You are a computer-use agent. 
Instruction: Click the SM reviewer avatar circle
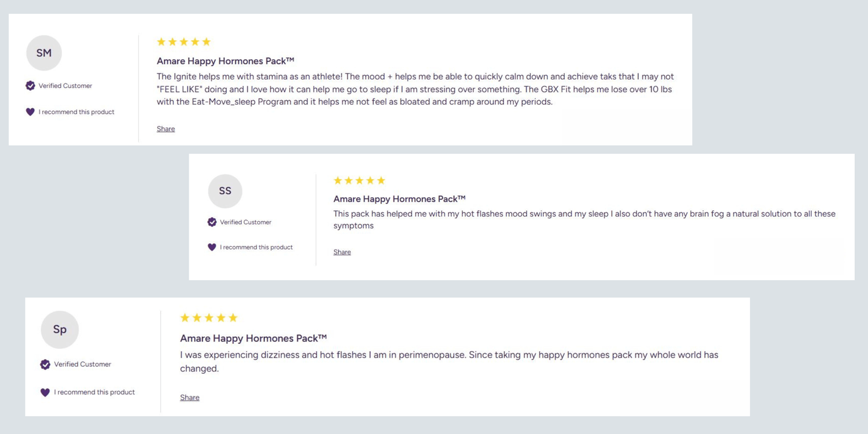tap(44, 53)
